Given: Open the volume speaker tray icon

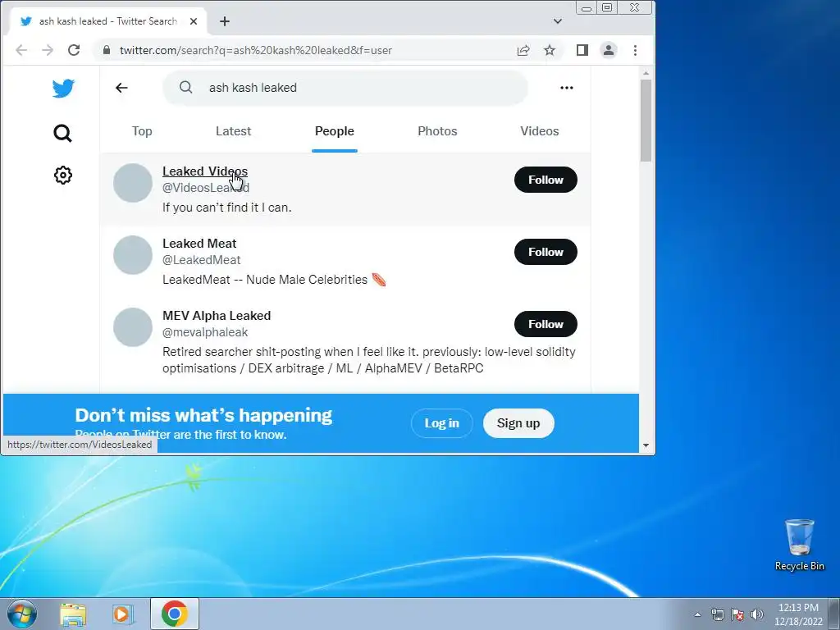Looking at the screenshot, I should pos(756,614).
